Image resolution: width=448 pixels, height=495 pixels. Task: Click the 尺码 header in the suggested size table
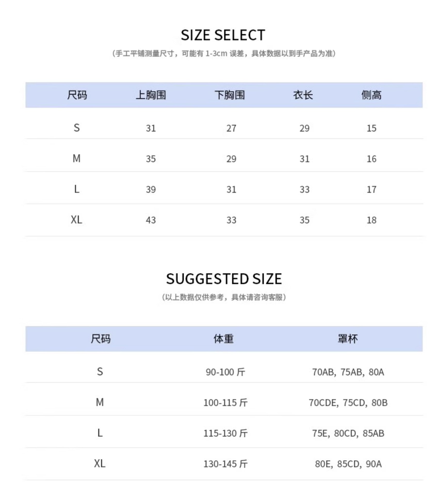[101, 339]
